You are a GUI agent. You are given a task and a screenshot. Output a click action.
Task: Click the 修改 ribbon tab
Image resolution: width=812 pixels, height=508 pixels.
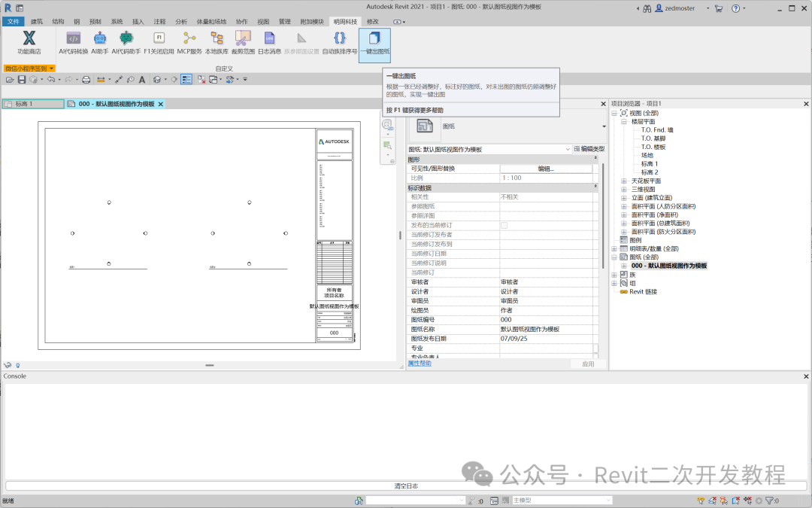[372, 22]
